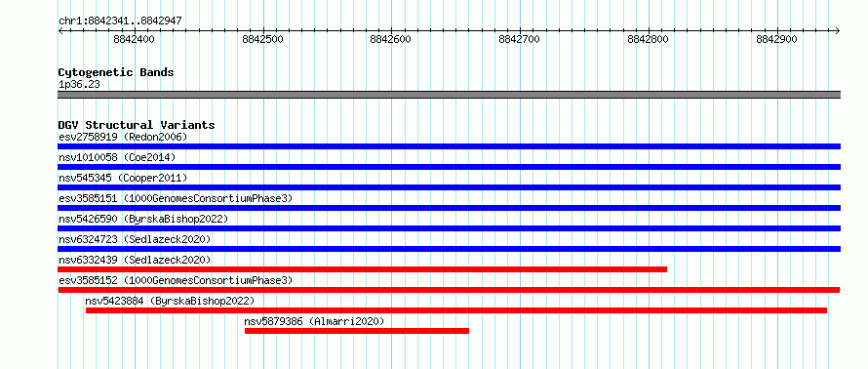Screen dimensions: 868x369
Task: Click the chr1:8842341..8842947 region label
Action: (120, 21)
